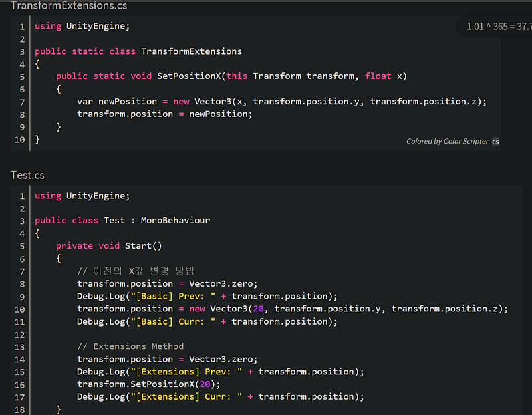Screen dimensions: 532x415
Task: Click the Debug.Log '[Basic] Curr:' line
Action: pos(207,321)
